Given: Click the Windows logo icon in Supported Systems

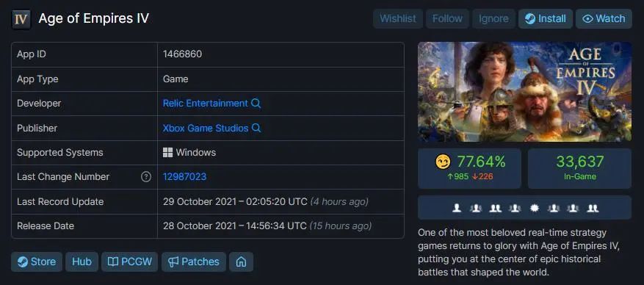Looking at the screenshot, I should (x=167, y=153).
